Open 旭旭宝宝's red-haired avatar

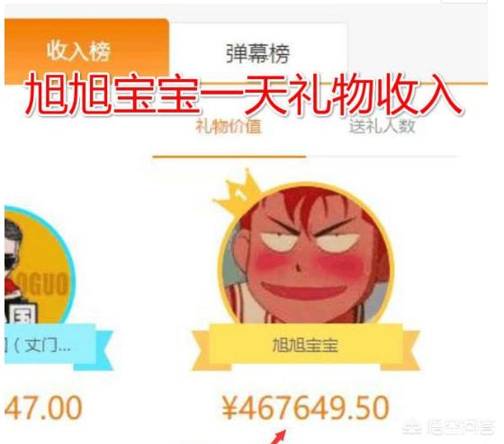[305, 255]
